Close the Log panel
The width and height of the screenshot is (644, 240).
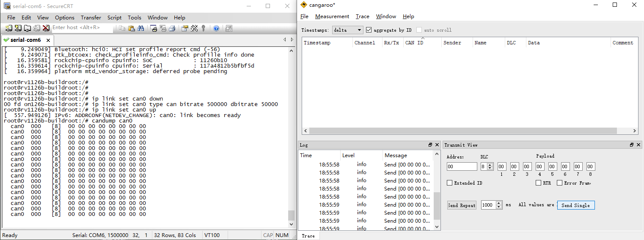tap(437, 145)
